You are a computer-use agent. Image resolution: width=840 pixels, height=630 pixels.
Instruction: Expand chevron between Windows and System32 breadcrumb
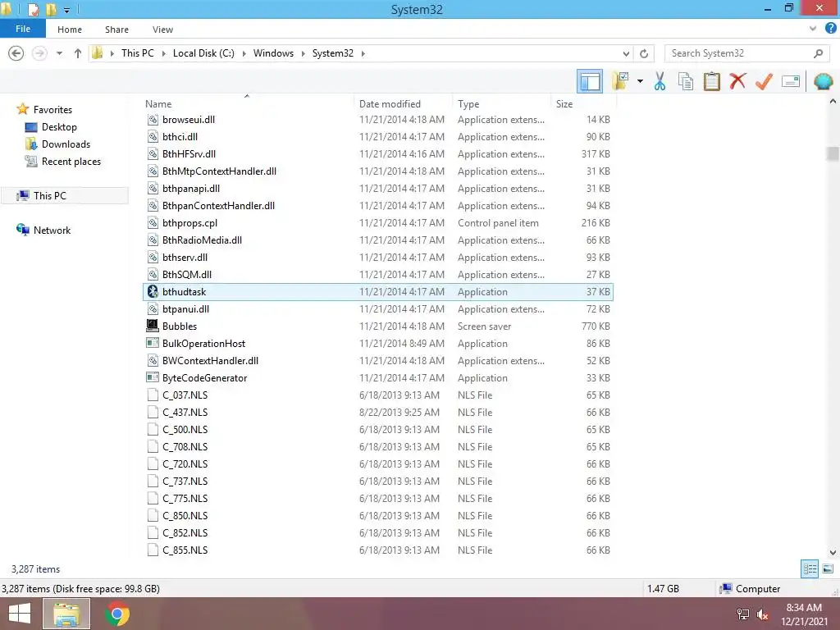click(304, 53)
